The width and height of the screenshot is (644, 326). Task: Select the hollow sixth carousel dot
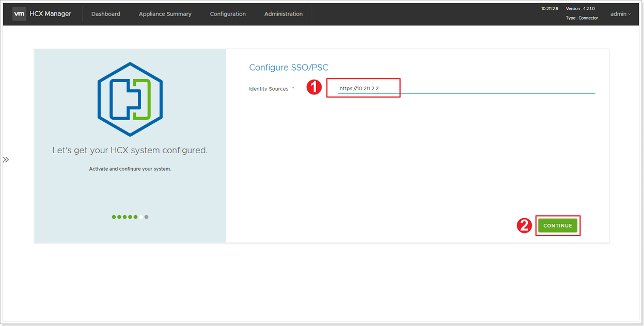pos(140,217)
